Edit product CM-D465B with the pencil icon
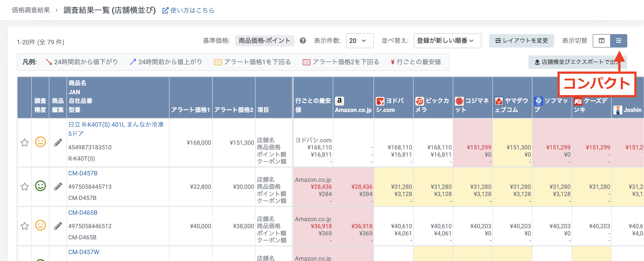The height and width of the screenshot is (261, 644). (58, 226)
